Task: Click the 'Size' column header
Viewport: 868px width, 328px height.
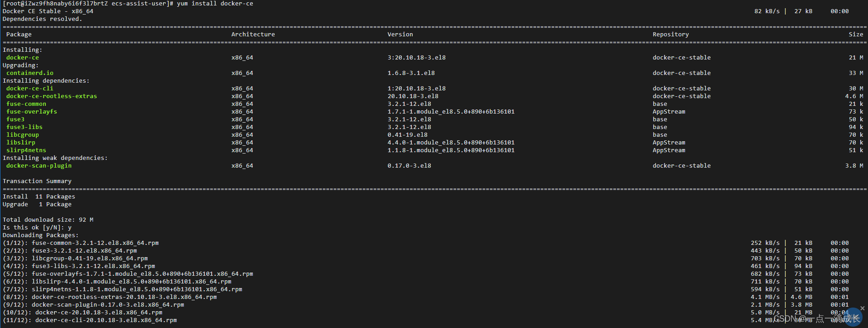Action: [x=856, y=35]
